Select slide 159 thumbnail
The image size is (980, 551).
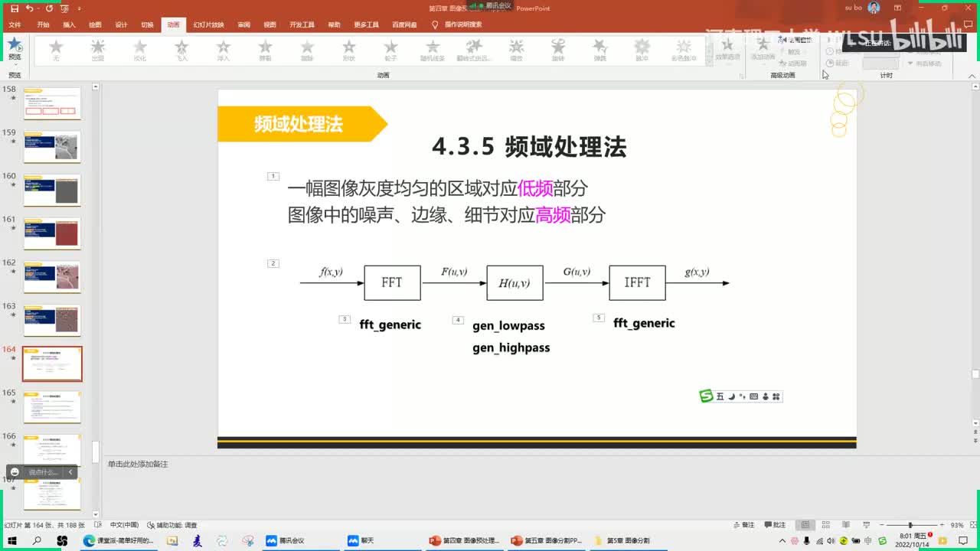52,147
